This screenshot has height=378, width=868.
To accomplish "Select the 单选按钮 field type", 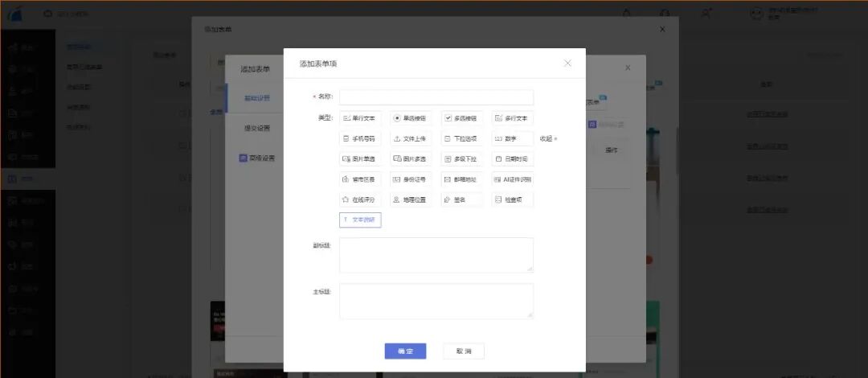I will point(411,118).
